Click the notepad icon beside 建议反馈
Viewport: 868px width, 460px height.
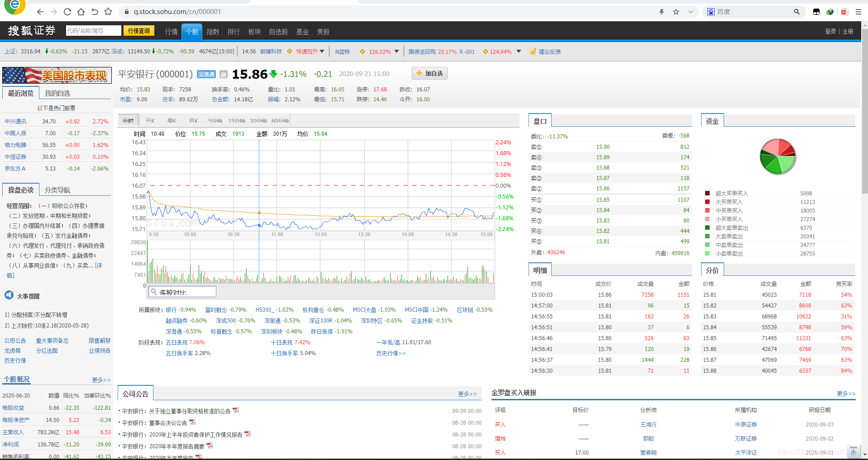click(x=533, y=52)
